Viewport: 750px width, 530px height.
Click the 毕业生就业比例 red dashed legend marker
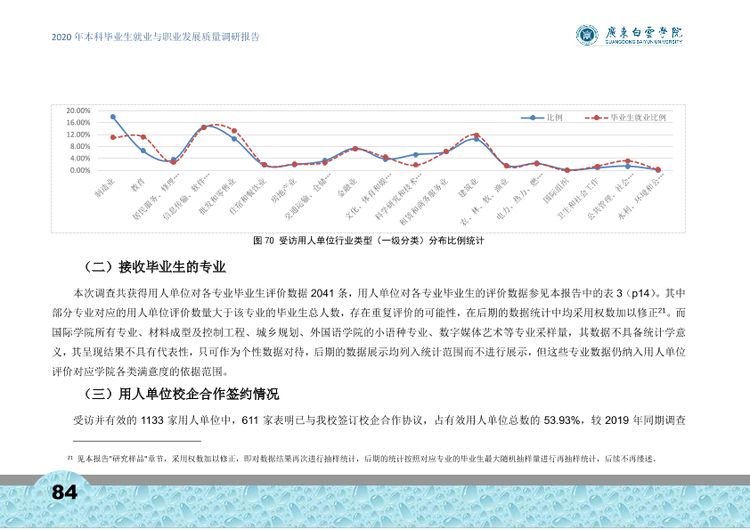(596, 118)
